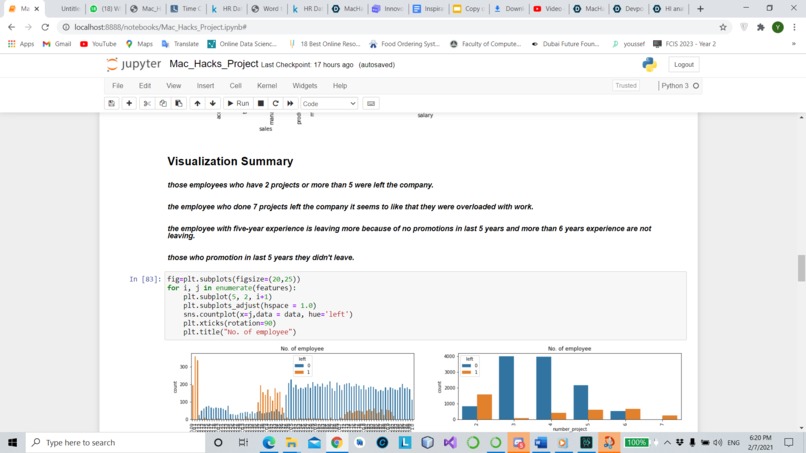Expand hidden bookmarks with the chevron
The image size is (806, 453).
click(794, 44)
